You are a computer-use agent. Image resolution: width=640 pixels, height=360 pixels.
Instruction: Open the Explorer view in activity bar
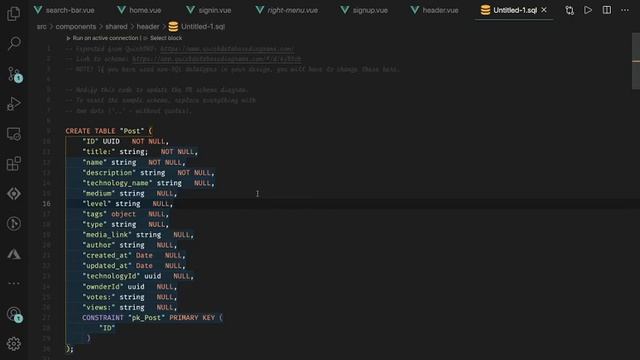pyautogui.click(x=13, y=14)
